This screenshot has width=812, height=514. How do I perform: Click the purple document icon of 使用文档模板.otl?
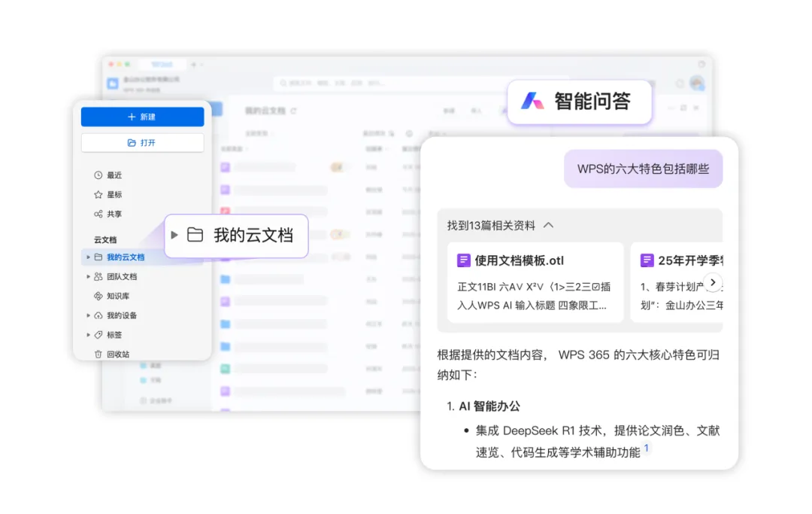pyautogui.click(x=463, y=260)
